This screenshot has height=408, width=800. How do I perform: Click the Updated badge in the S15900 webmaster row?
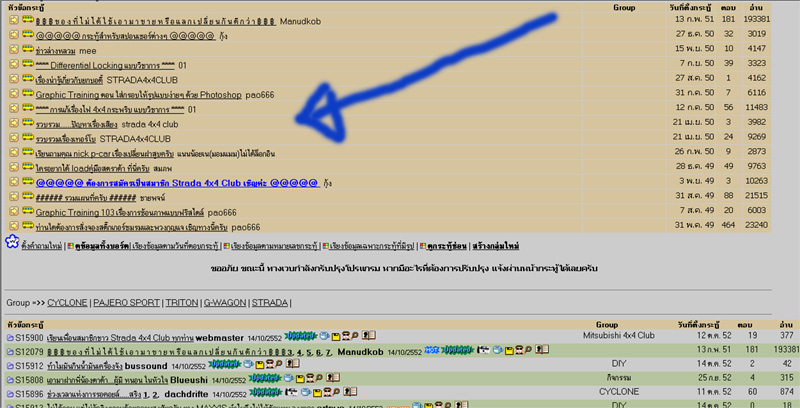click(301, 336)
